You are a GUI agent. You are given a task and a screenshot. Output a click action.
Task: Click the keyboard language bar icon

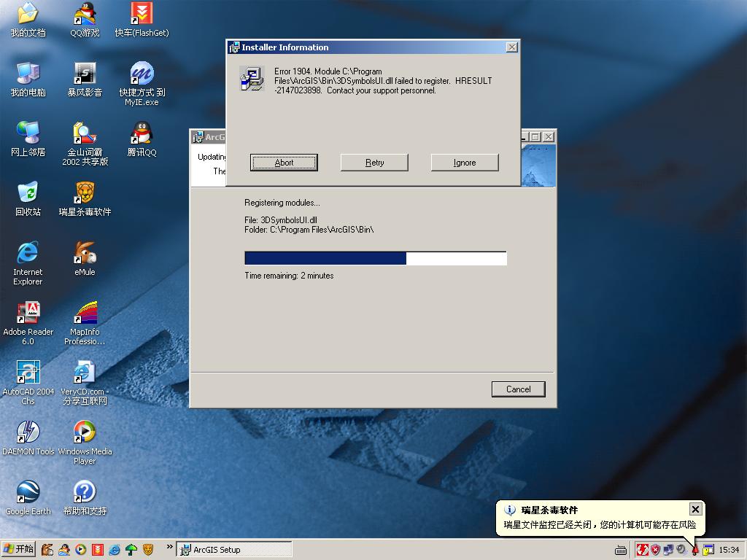coord(621,551)
